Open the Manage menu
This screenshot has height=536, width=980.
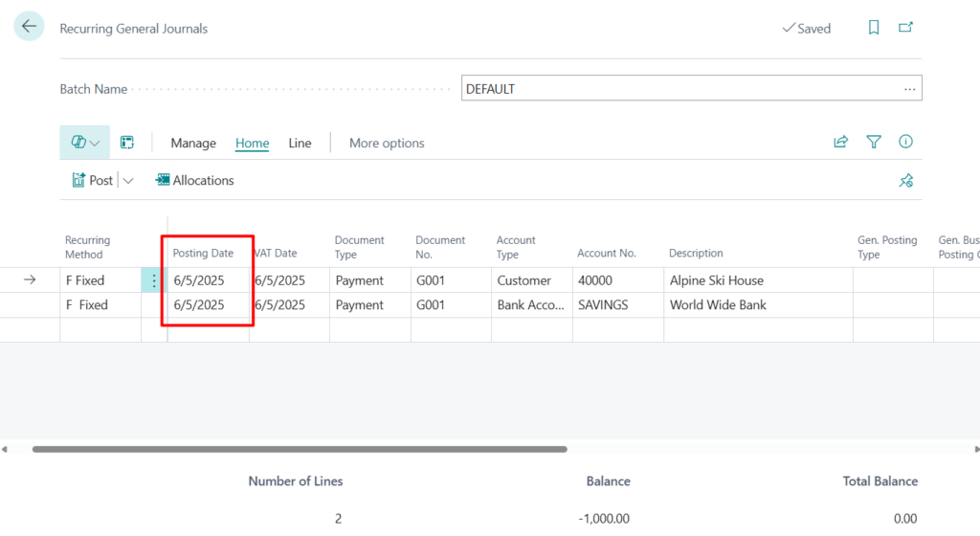pyautogui.click(x=193, y=143)
